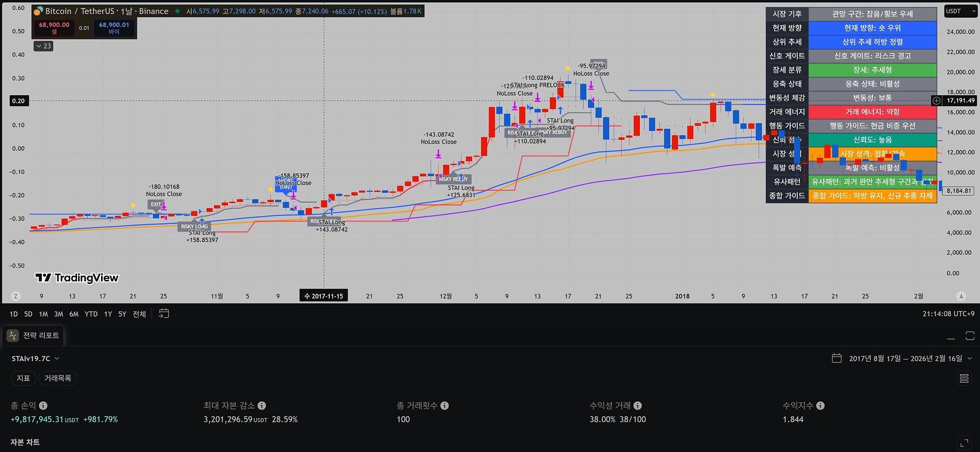Click the 전략 리포트 strategy icon

[x=13, y=336]
